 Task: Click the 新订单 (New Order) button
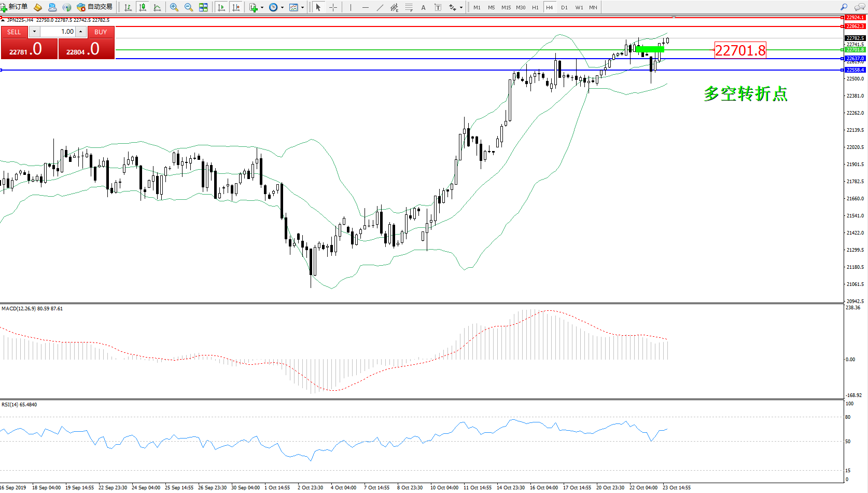click(x=14, y=7)
